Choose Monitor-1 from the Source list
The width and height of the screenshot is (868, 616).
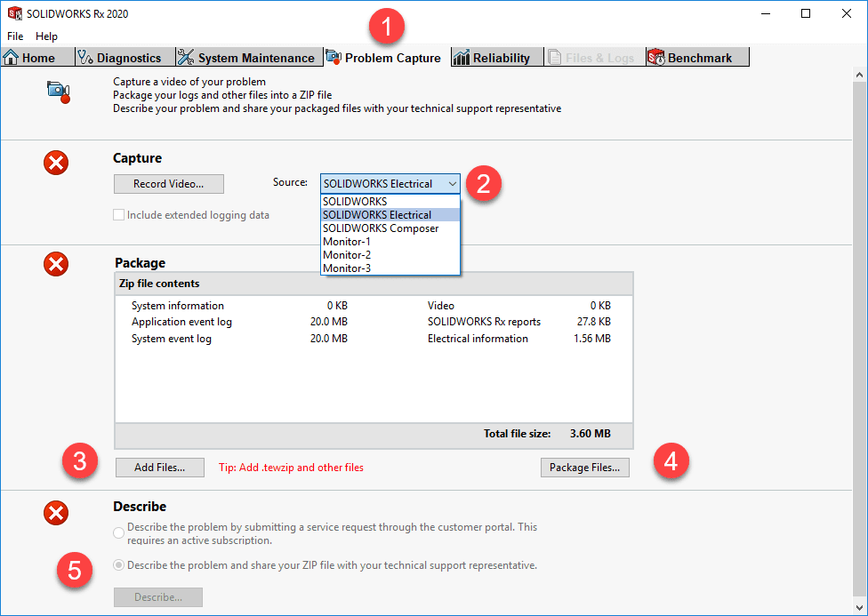390,241
